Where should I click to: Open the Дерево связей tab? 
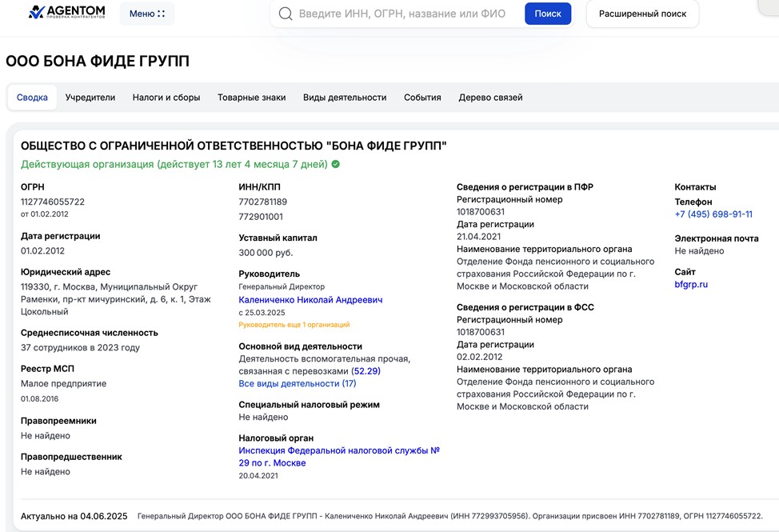490,98
